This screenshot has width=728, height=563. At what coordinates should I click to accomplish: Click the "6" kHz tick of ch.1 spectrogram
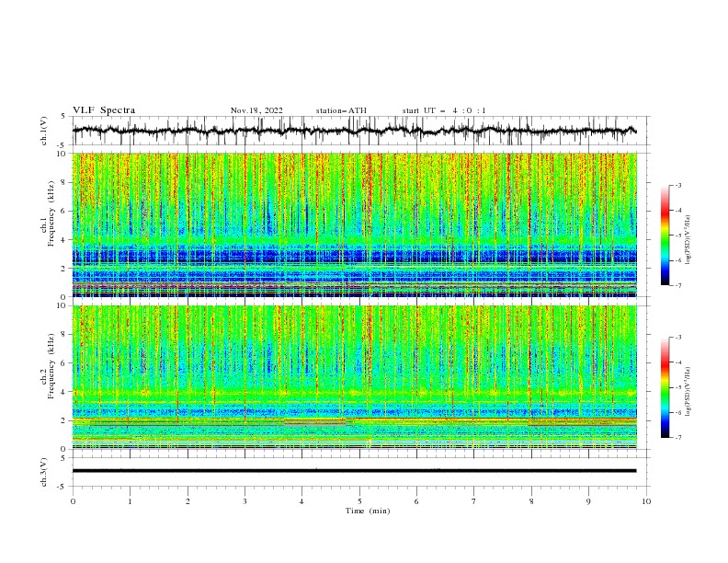point(64,211)
